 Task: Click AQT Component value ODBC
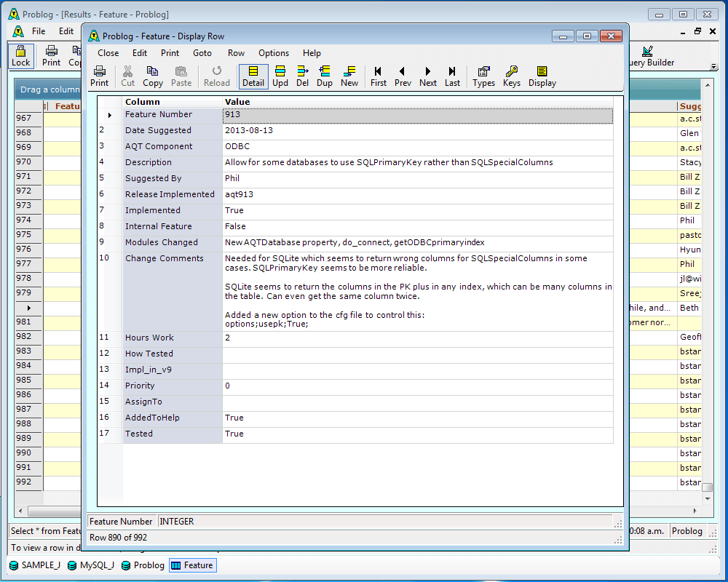[x=417, y=147]
